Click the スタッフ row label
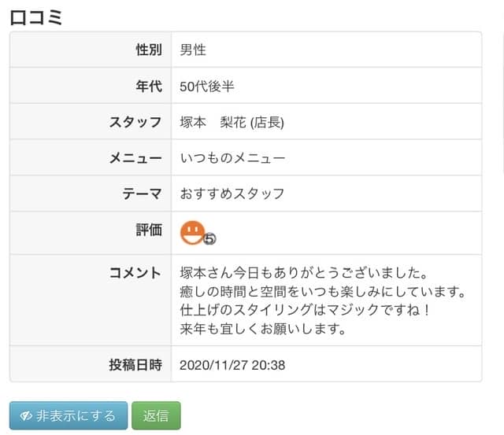Screen dimensions: 504x435 click(x=135, y=122)
